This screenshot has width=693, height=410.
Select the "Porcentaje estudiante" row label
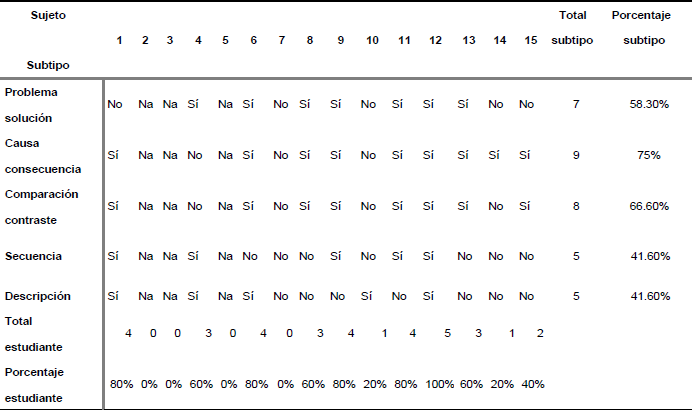click(x=37, y=385)
